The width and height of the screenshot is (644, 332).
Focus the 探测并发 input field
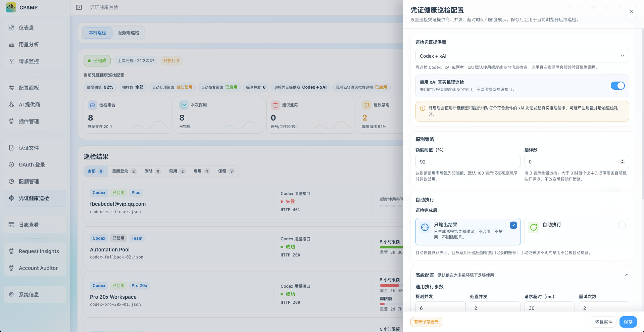pyautogui.click(x=440, y=306)
